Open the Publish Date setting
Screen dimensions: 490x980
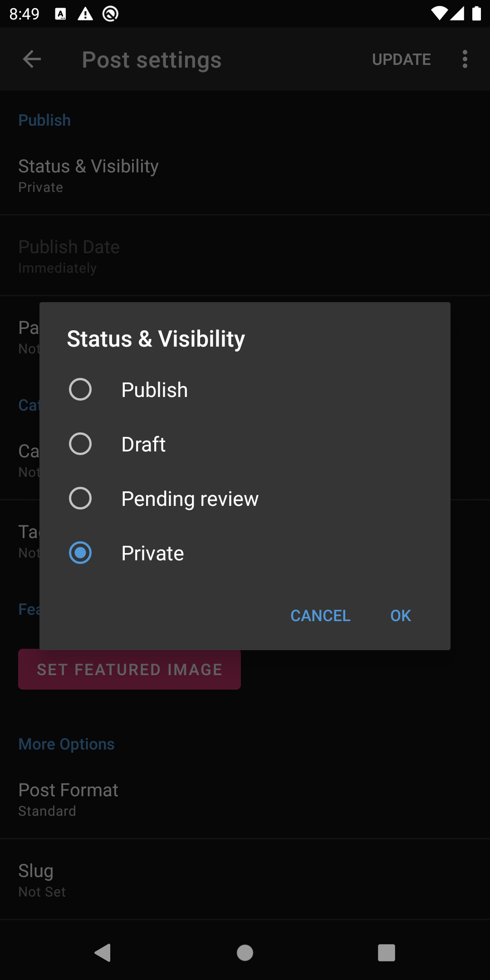pos(245,255)
